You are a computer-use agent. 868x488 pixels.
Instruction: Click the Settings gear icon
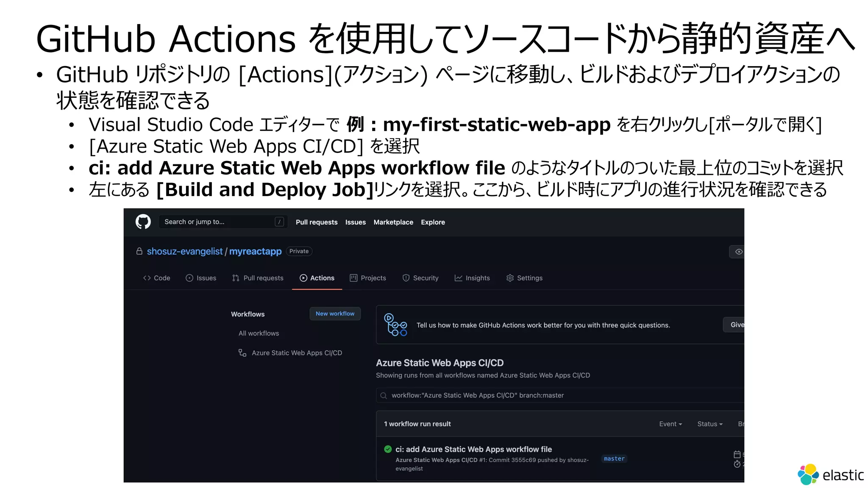510,278
